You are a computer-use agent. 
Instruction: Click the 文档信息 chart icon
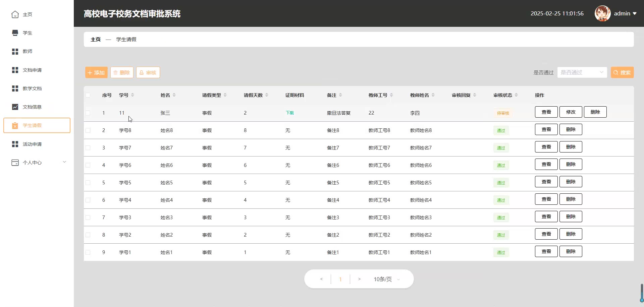[x=15, y=107]
